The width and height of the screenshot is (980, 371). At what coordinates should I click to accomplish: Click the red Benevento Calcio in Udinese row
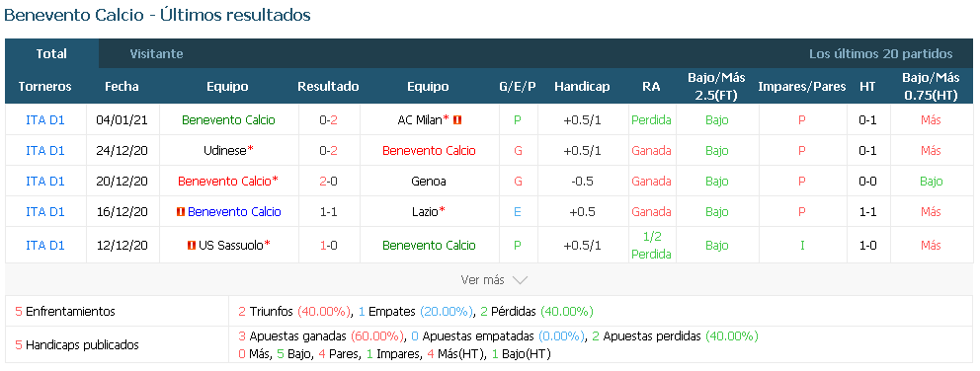pos(429,151)
